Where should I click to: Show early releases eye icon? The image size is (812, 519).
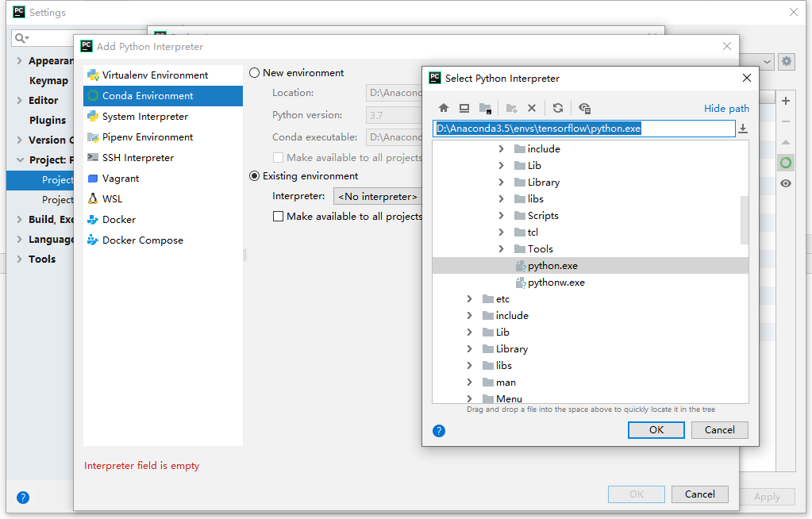[x=786, y=183]
